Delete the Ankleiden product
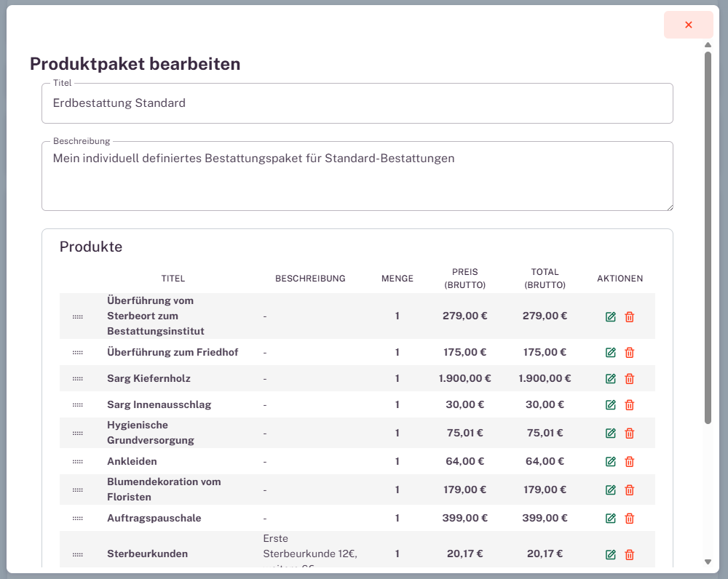728x579 pixels. (629, 461)
